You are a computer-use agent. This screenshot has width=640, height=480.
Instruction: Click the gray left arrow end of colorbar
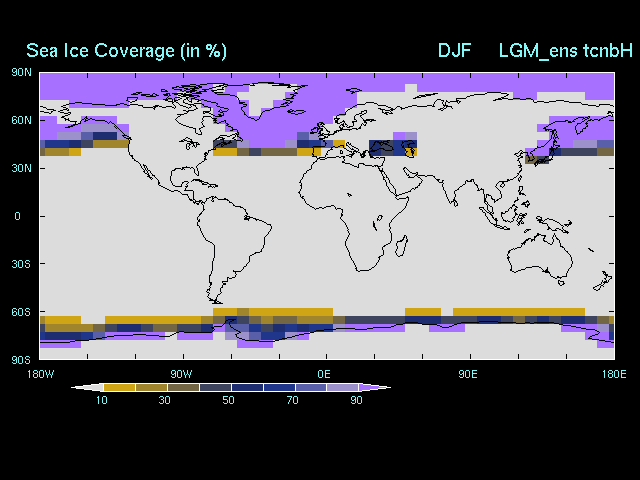tap(89, 387)
